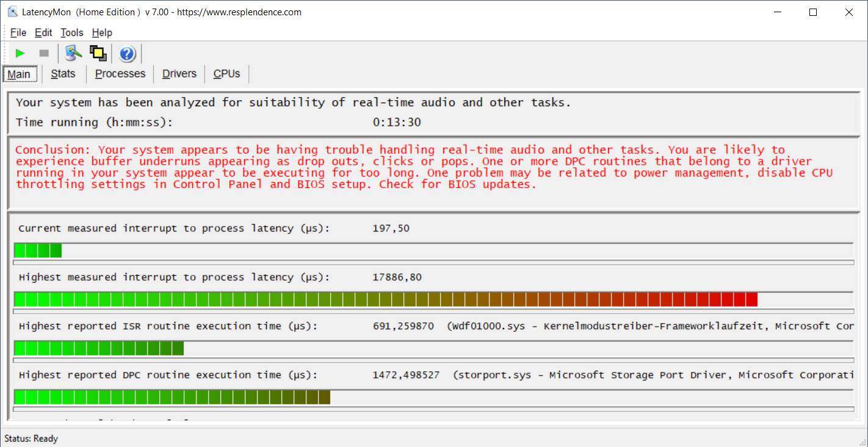This screenshot has height=447, width=868.
Task: Click the red Conclusion warning text
Action: (x=424, y=167)
